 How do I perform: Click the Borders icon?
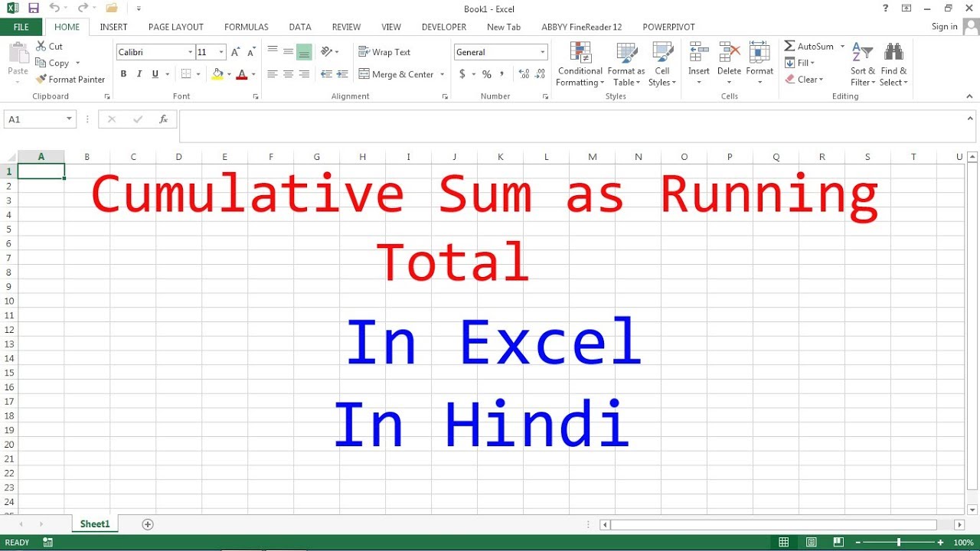pos(185,74)
